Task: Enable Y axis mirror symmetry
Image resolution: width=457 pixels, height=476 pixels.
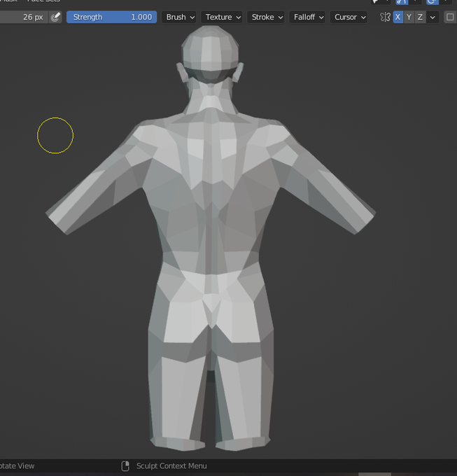Action: click(x=409, y=17)
